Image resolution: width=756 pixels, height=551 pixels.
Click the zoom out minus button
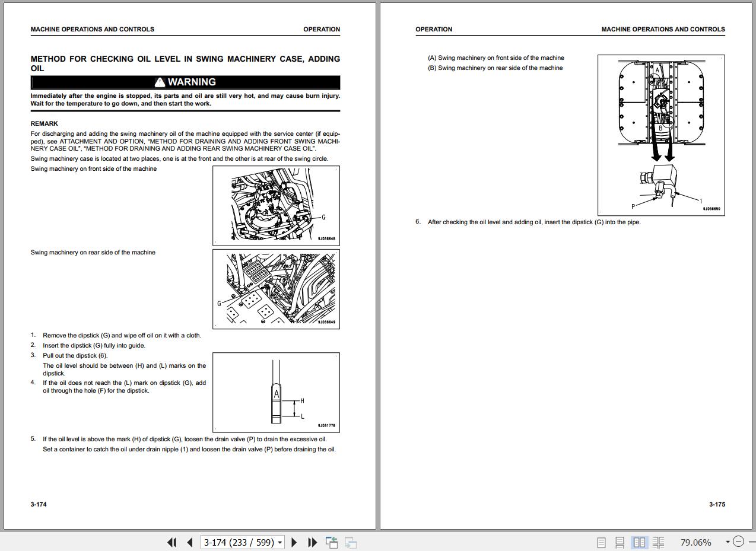(738, 542)
